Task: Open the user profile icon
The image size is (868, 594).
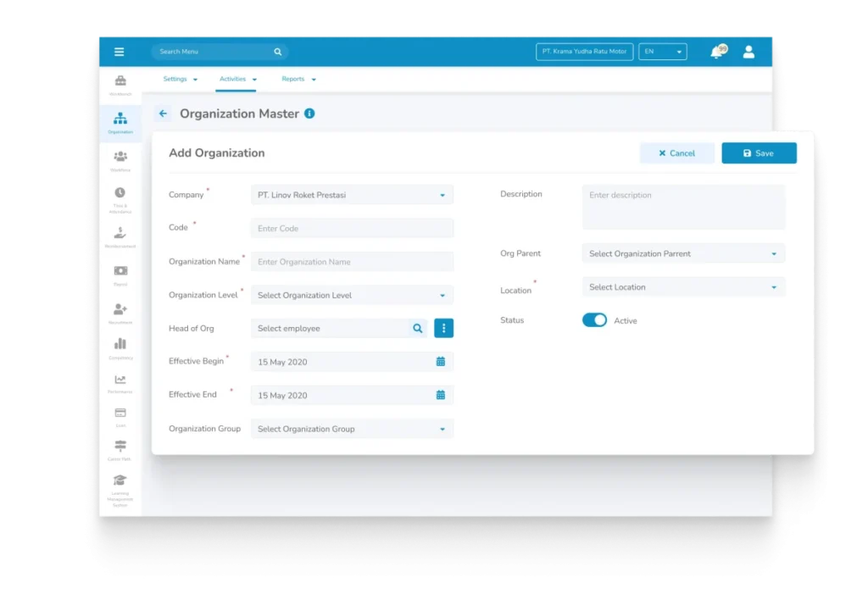Action: click(x=748, y=52)
